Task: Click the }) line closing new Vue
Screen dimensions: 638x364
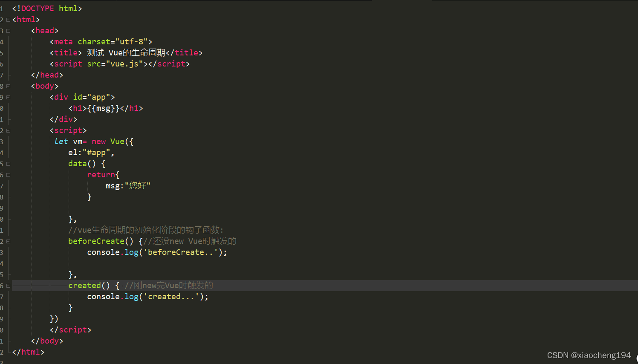Action: [x=54, y=319]
